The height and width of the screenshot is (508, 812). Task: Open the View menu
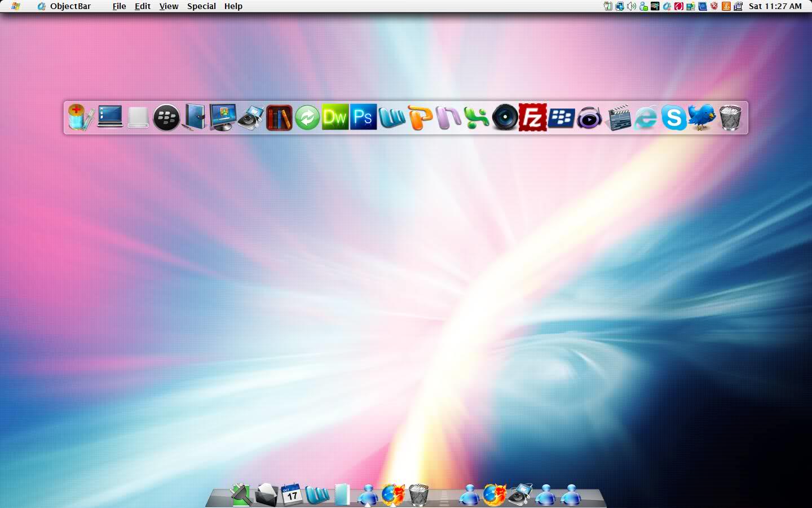(169, 6)
